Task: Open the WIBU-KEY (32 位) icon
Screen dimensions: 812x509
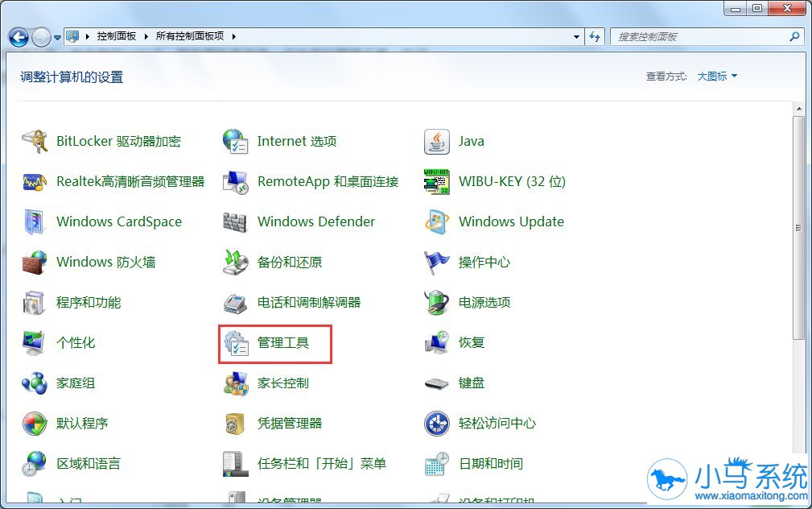Action: [x=436, y=181]
